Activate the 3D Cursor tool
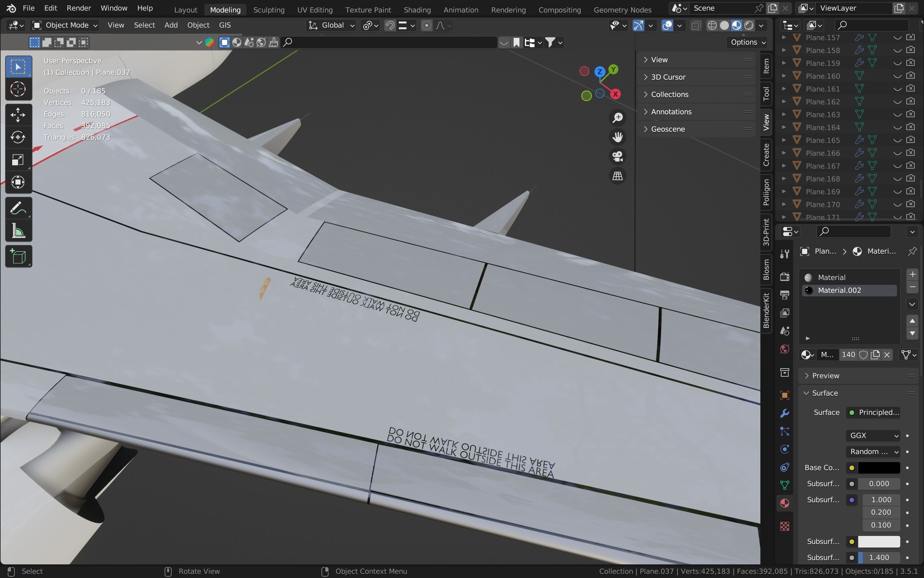The height and width of the screenshot is (578, 924). [x=18, y=89]
